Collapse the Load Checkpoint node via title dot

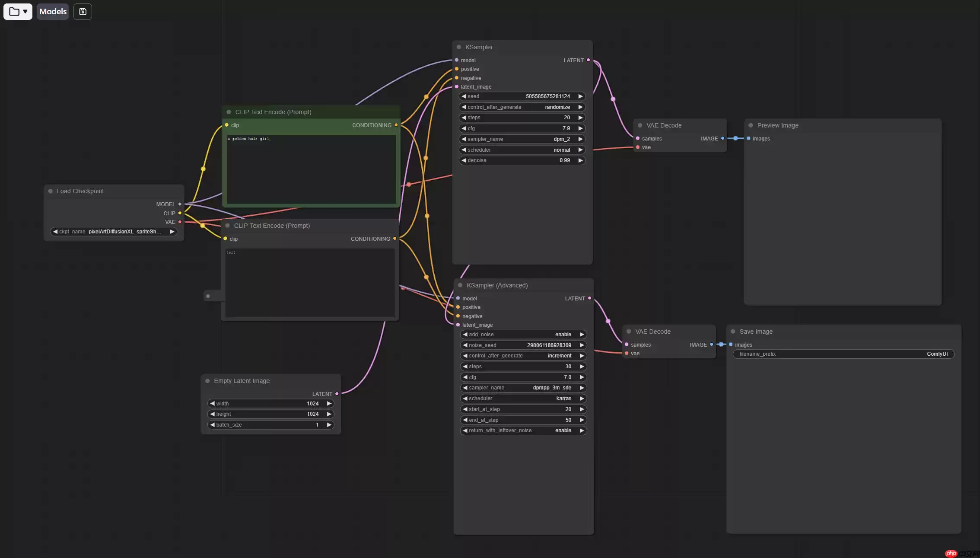click(51, 191)
